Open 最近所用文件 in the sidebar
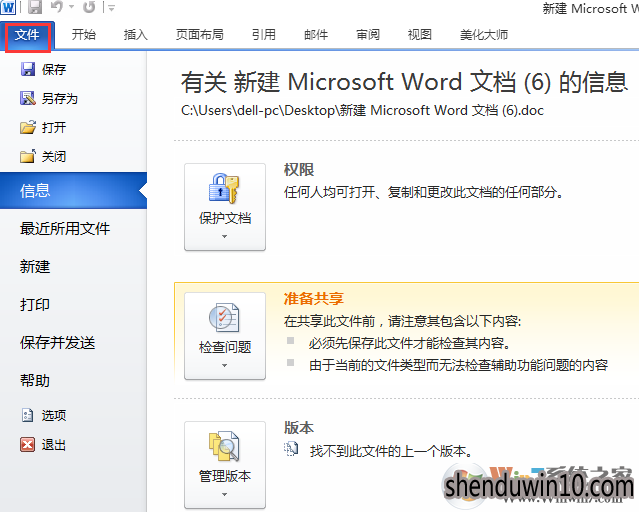 (65, 229)
